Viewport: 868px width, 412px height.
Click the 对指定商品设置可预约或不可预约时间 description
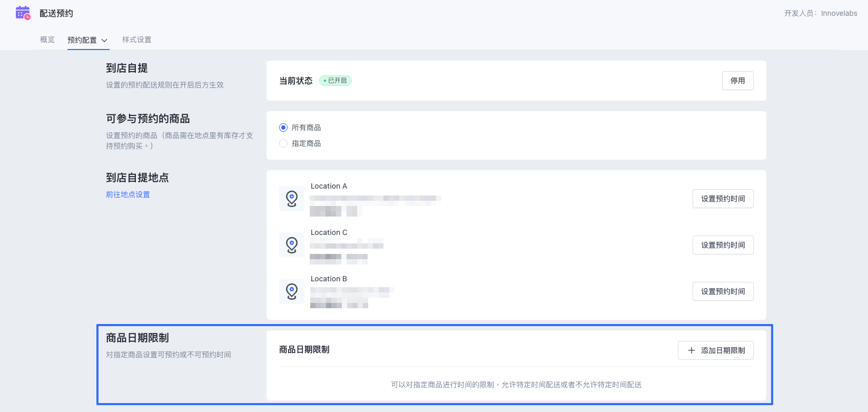[169, 355]
